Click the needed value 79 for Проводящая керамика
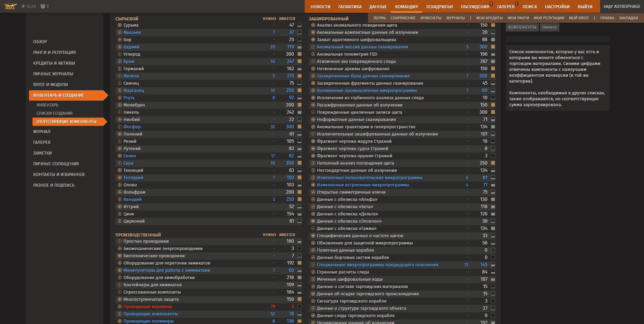 click(x=273, y=307)
